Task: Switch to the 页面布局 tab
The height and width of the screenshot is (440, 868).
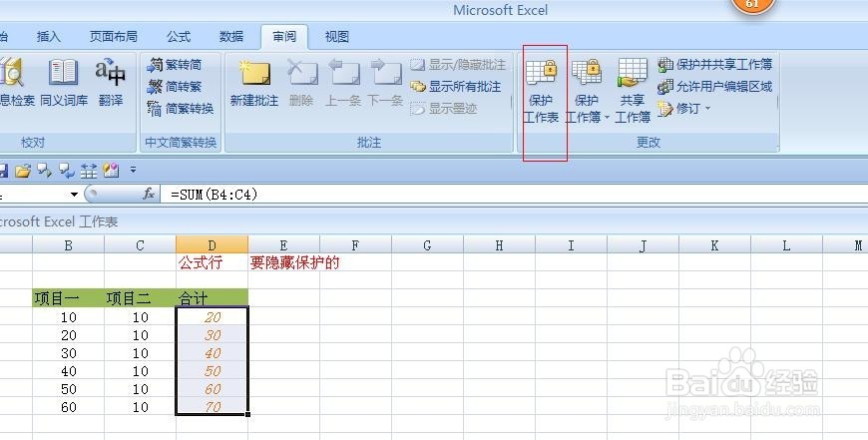Action: click(114, 37)
